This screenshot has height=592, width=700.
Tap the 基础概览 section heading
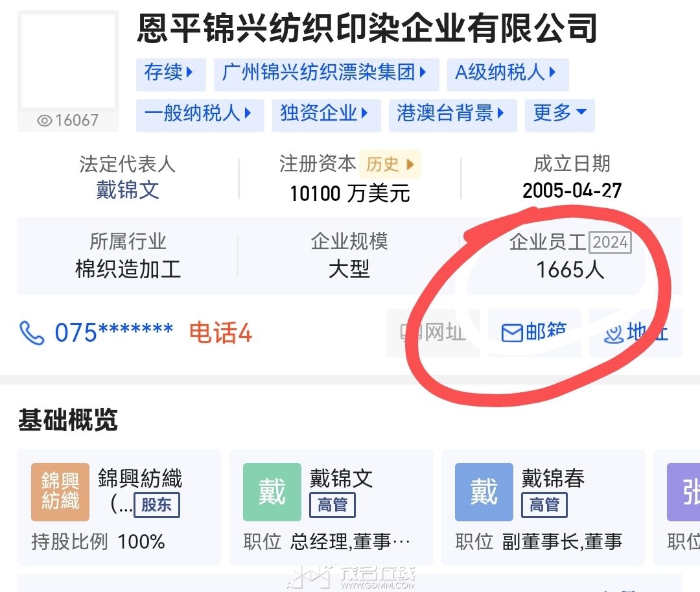point(68,420)
